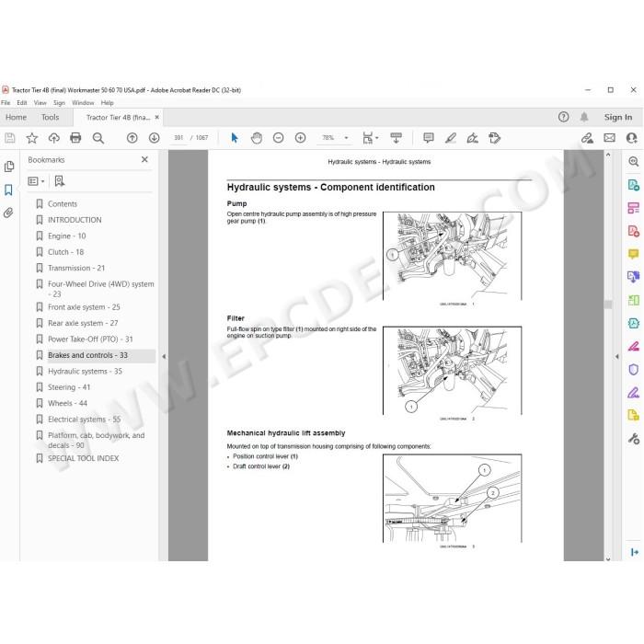This screenshot has width=644, height=644.
Task: Open the Window menu
Action: coord(83,103)
